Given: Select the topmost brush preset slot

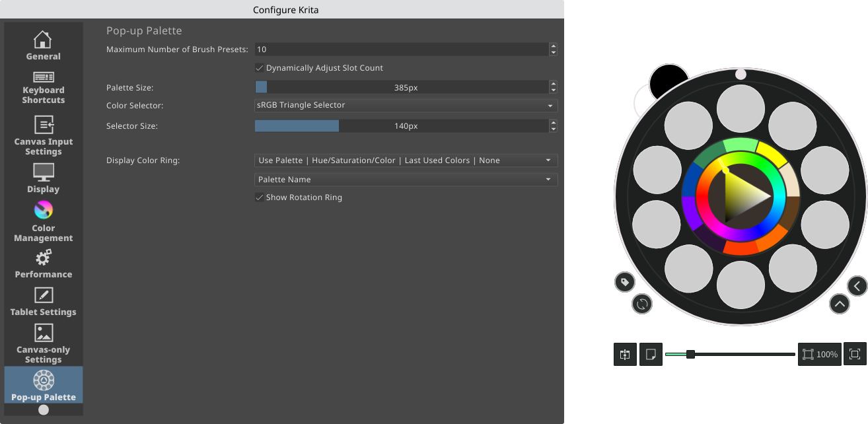Looking at the screenshot, I should [x=741, y=108].
